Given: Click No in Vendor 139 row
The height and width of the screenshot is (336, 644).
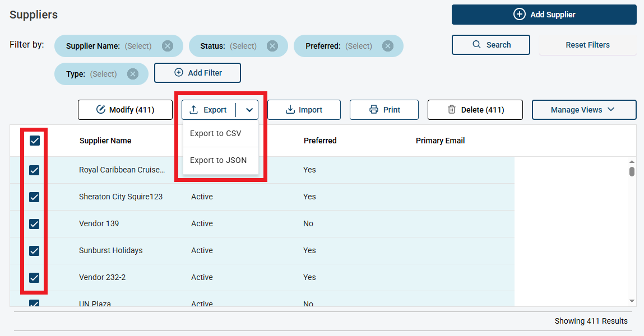Looking at the screenshot, I should point(308,223).
